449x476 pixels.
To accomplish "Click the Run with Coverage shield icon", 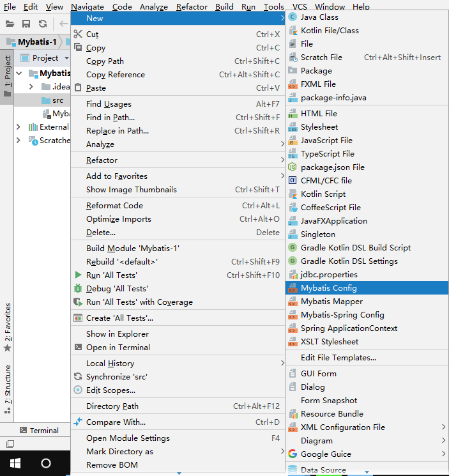I will (x=78, y=302).
